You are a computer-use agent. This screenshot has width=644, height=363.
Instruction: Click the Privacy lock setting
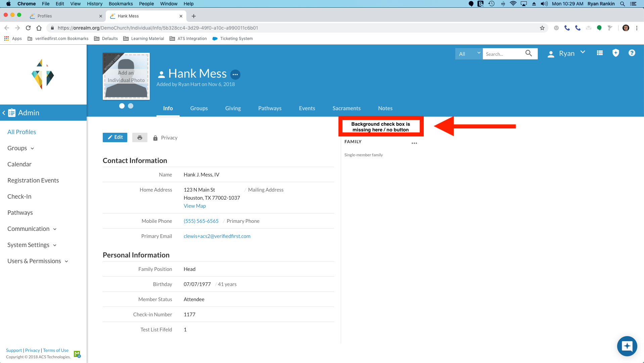165,138
